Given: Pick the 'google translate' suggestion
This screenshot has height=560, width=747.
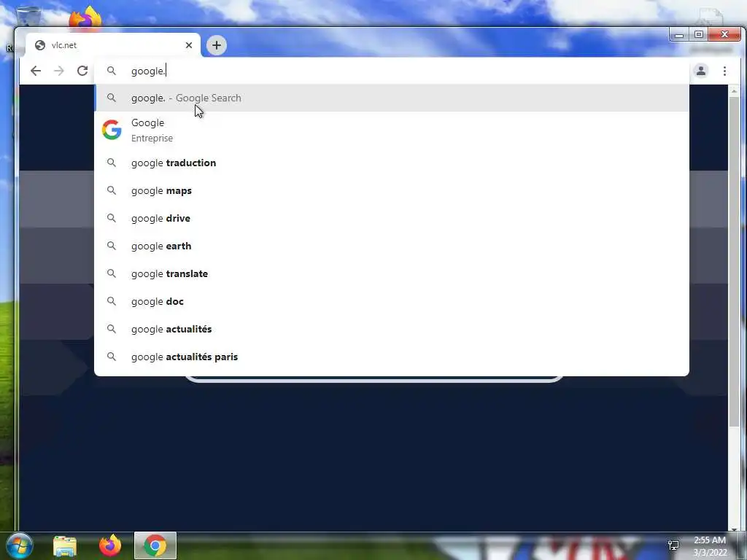Looking at the screenshot, I should click(392, 274).
